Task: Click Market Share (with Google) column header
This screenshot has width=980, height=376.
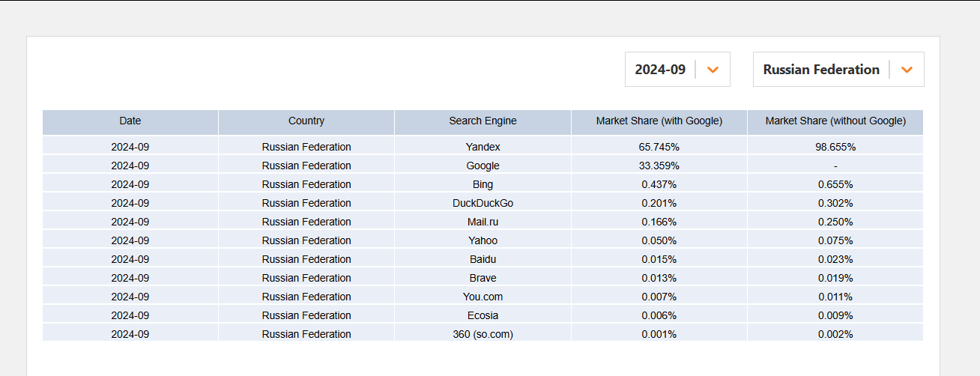Action: coord(659,122)
